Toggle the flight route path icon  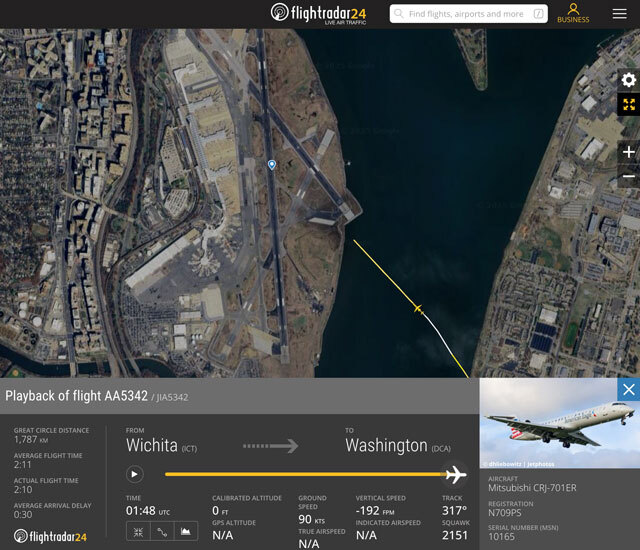(162, 532)
